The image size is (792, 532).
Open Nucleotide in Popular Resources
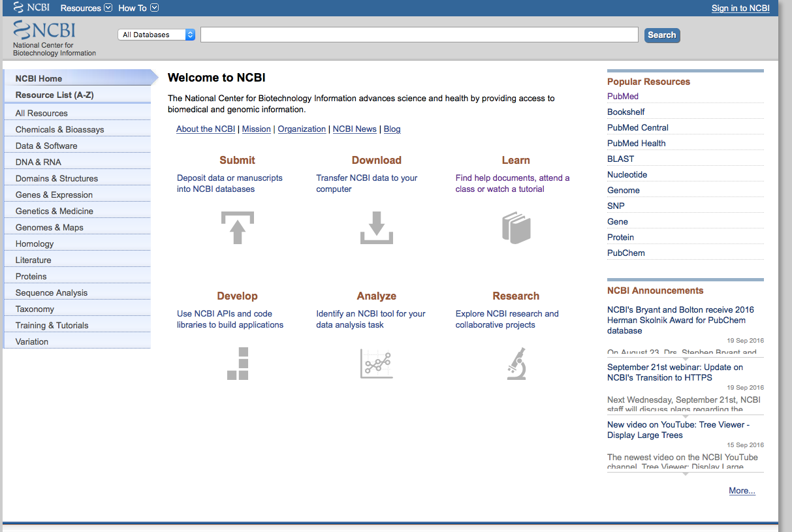pos(627,174)
